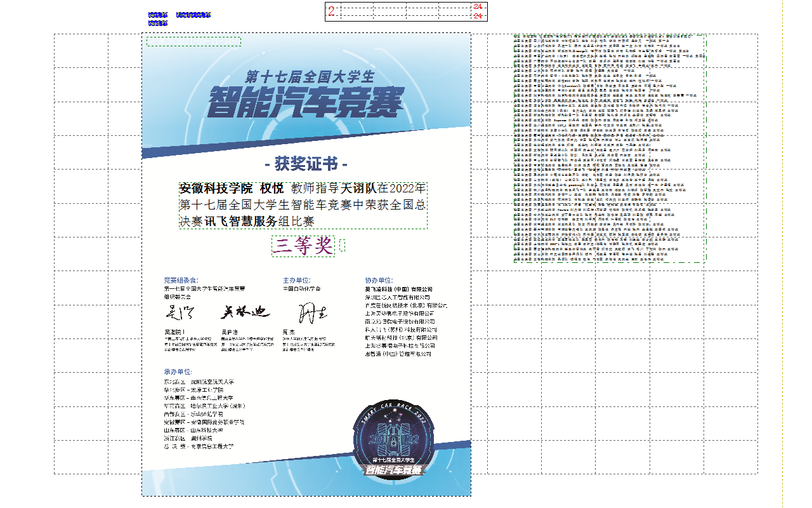Select the 三等奖 award text field
This screenshot has height=508, width=812.
pos(303,246)
